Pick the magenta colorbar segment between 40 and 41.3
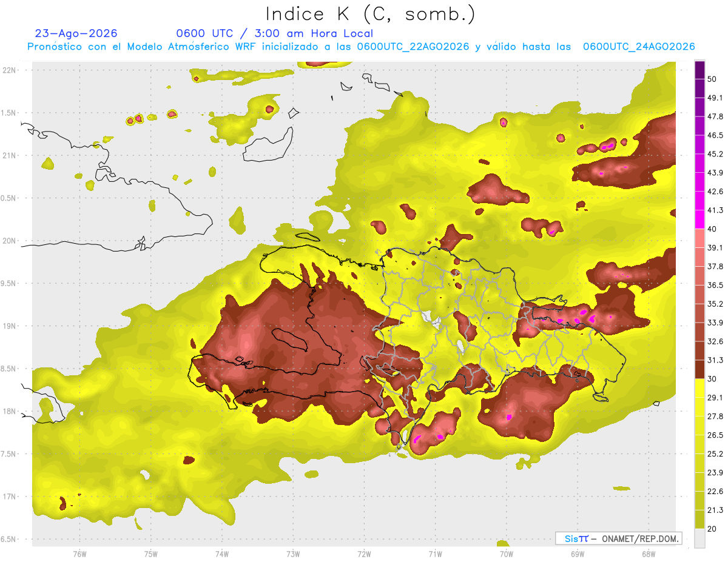 point(699,219)
